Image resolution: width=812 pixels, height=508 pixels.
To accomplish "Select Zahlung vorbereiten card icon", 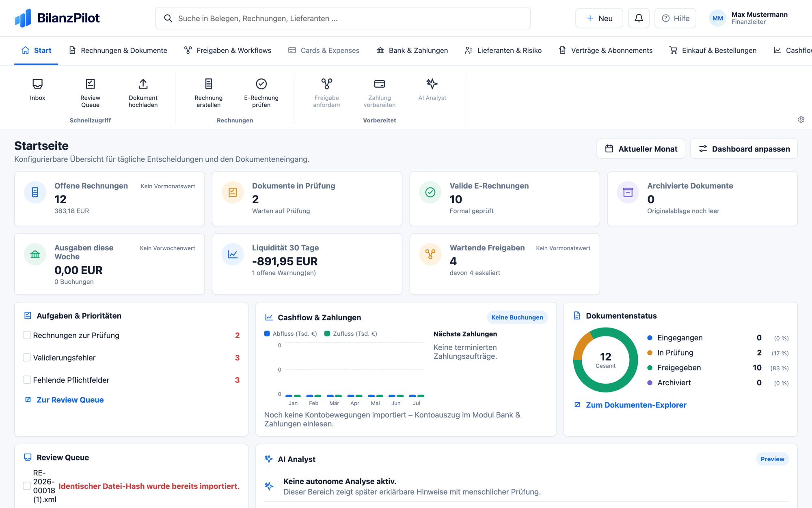I will tap(379, 84).
